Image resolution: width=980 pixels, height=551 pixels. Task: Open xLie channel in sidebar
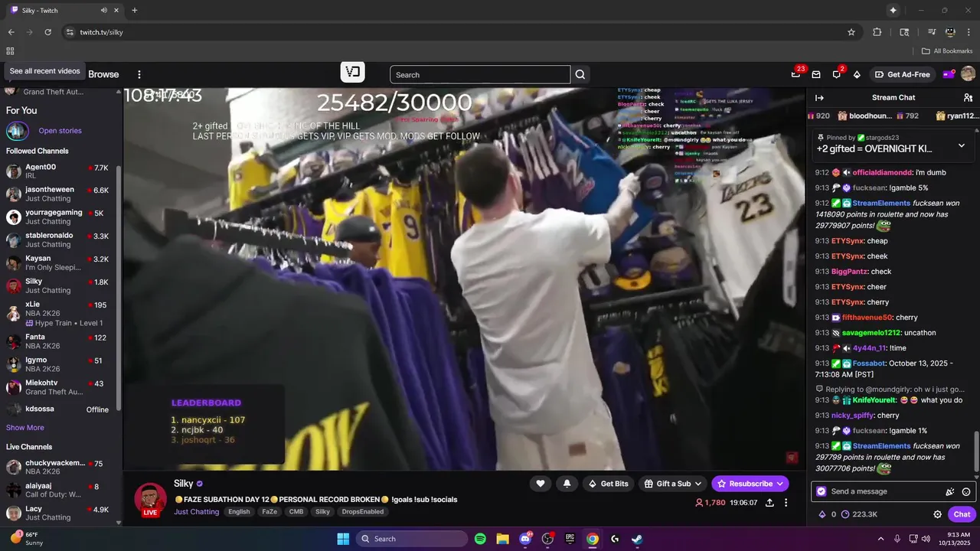click(x=58, y=314)
